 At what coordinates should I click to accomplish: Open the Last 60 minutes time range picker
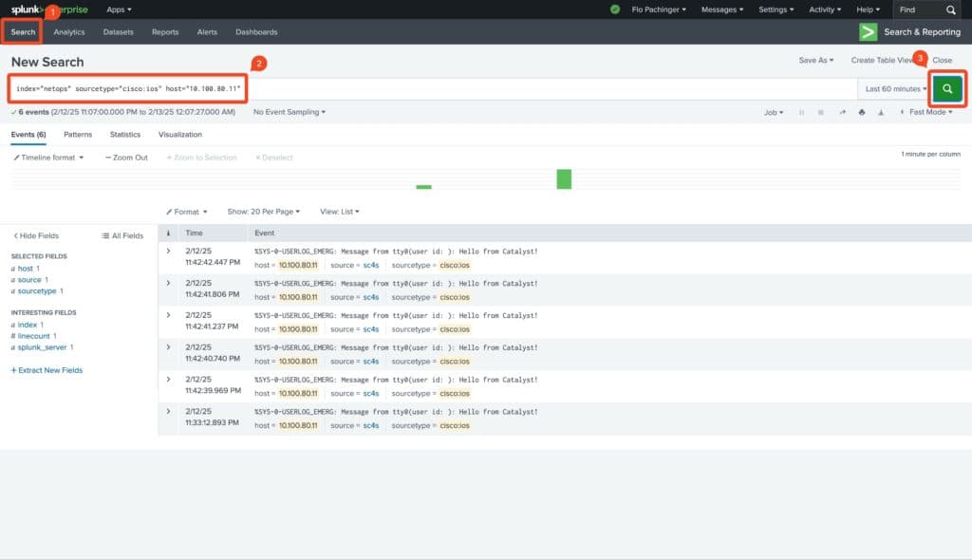coord(896,88)
